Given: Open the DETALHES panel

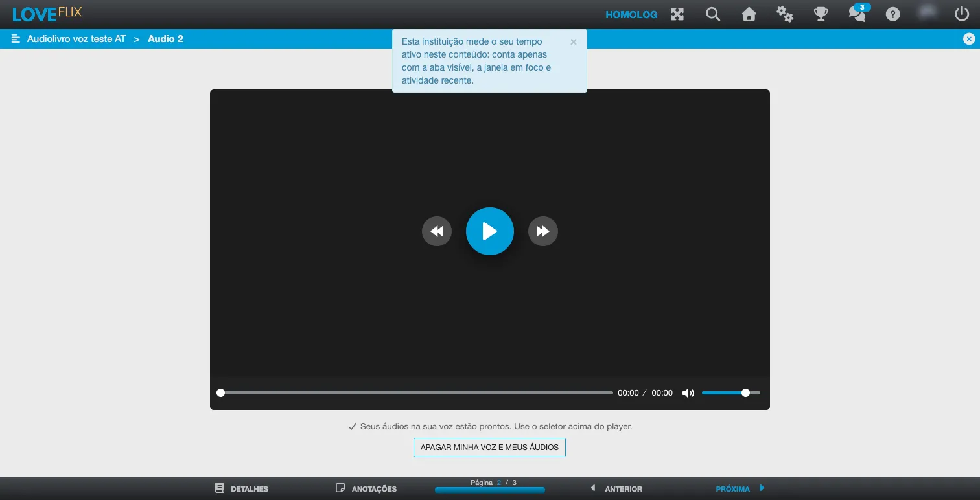Looking at the screenshot, I should click(x=242, y=488).
